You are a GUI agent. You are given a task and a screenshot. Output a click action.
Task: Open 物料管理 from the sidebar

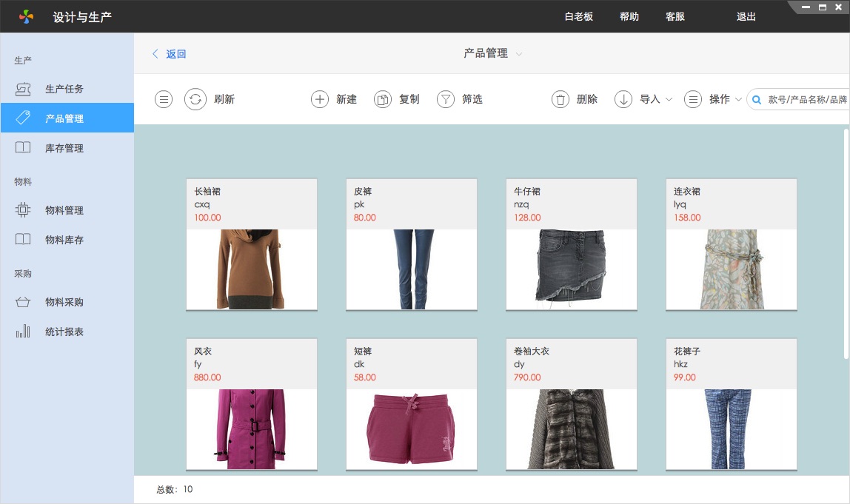click(x=64, y=210)
